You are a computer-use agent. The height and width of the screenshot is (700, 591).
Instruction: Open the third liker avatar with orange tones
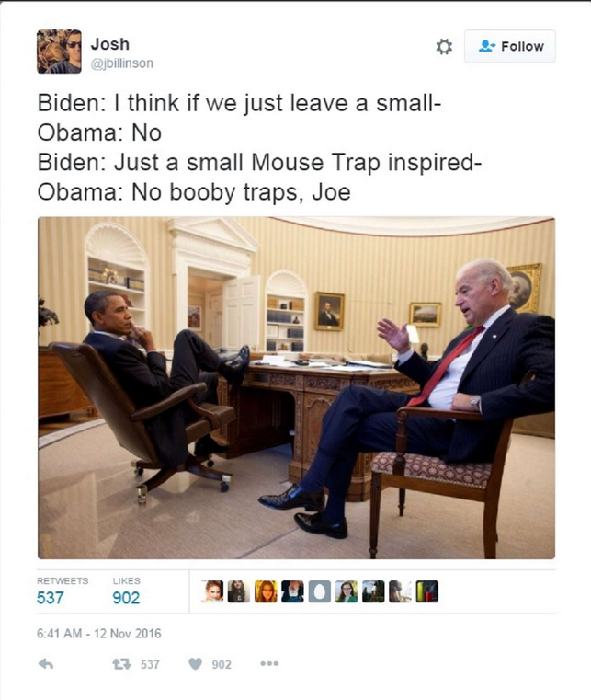point(266,591)
